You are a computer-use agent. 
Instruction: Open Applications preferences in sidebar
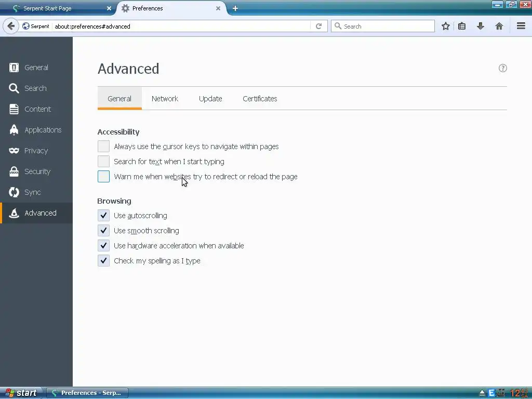(x=36, y=130)
